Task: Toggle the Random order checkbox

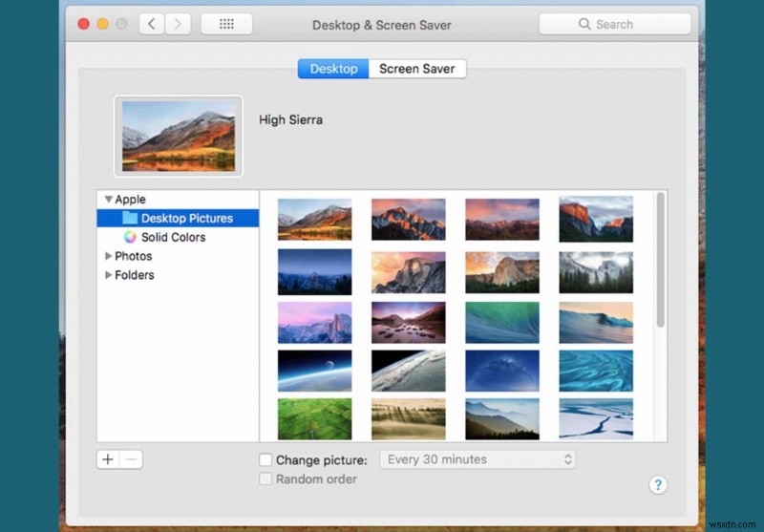Action: coord(265,479)
